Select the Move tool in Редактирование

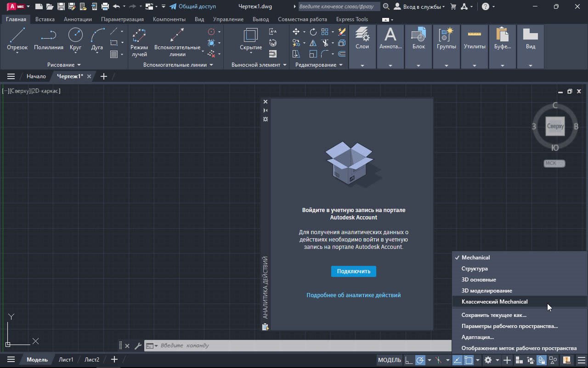296,32
